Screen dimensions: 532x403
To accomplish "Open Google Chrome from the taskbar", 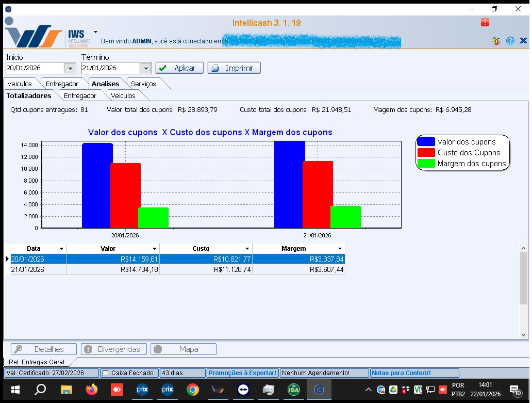I will click(x=193, y=390).
